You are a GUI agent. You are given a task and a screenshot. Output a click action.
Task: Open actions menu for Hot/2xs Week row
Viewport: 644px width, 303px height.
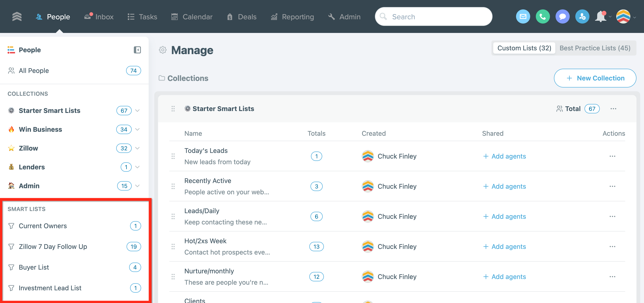[x=612, y=247]
